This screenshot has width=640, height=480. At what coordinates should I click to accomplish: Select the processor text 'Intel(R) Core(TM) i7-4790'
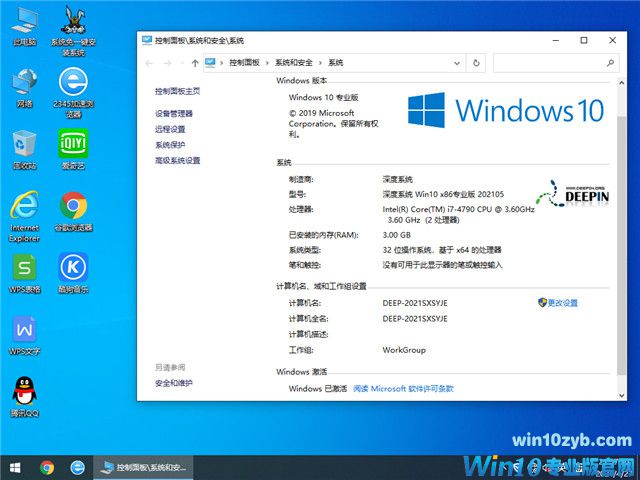pyautogui.click(x=428, y=209)
